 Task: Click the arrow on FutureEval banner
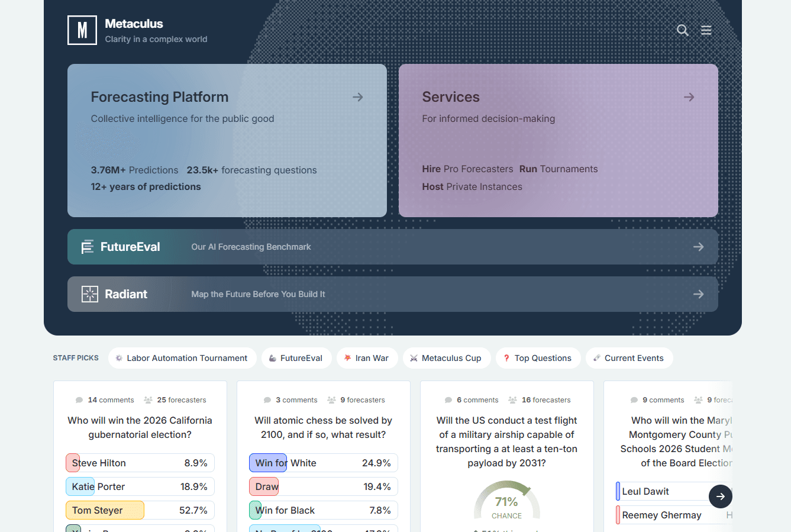coord(698,247)
